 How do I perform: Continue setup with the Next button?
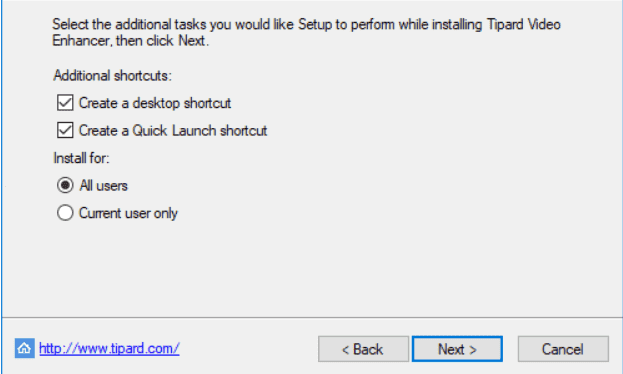click(x=457, y=349)
